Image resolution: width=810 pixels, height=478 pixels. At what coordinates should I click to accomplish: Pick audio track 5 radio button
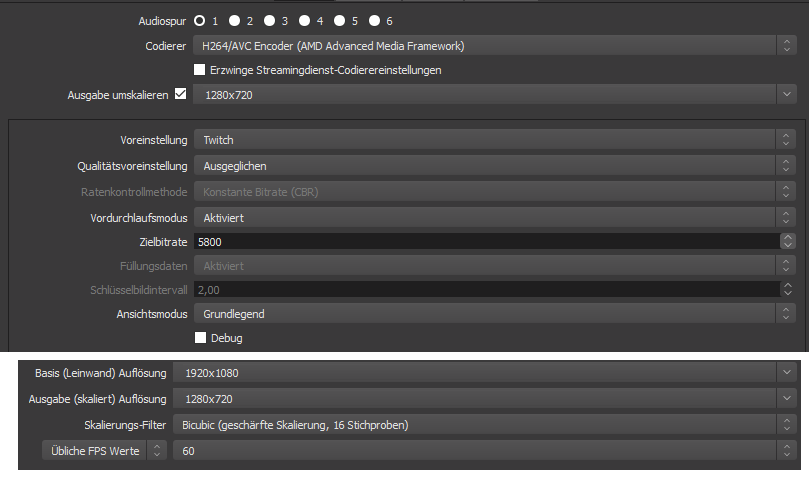pos(340,20)
